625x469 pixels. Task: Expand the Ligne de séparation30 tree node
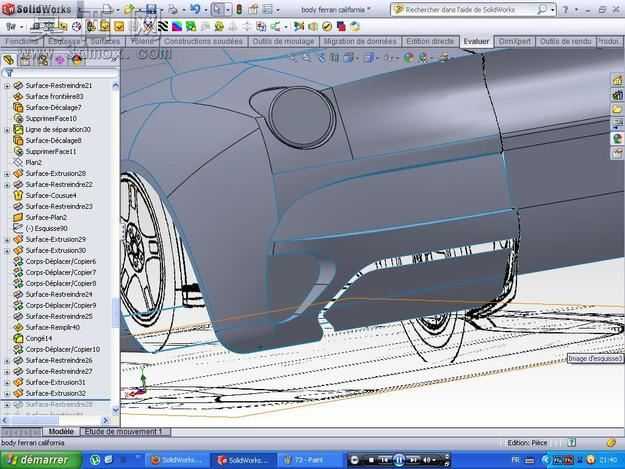(x=7, y=130)
